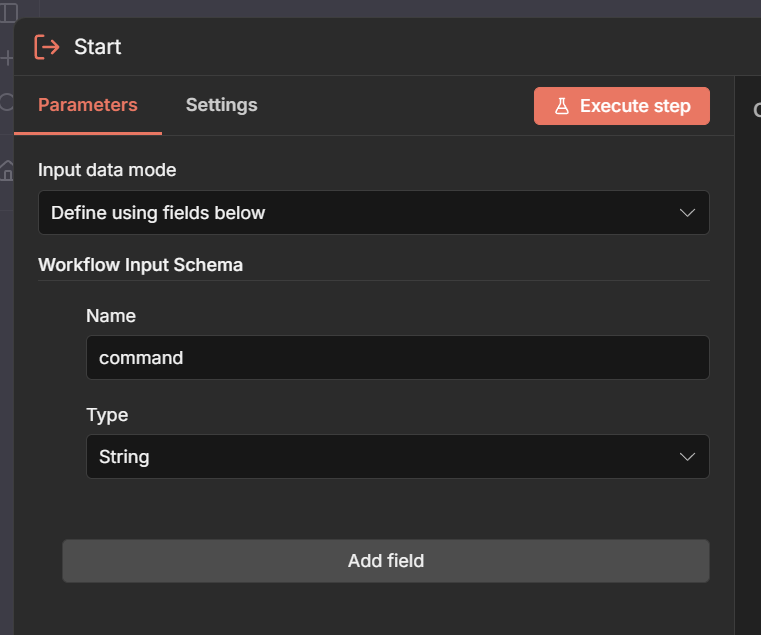The height and width of the screenshot is (635, 761).
Task: Click the chevron arrow in the Type field
Action: tap(687, 457)
